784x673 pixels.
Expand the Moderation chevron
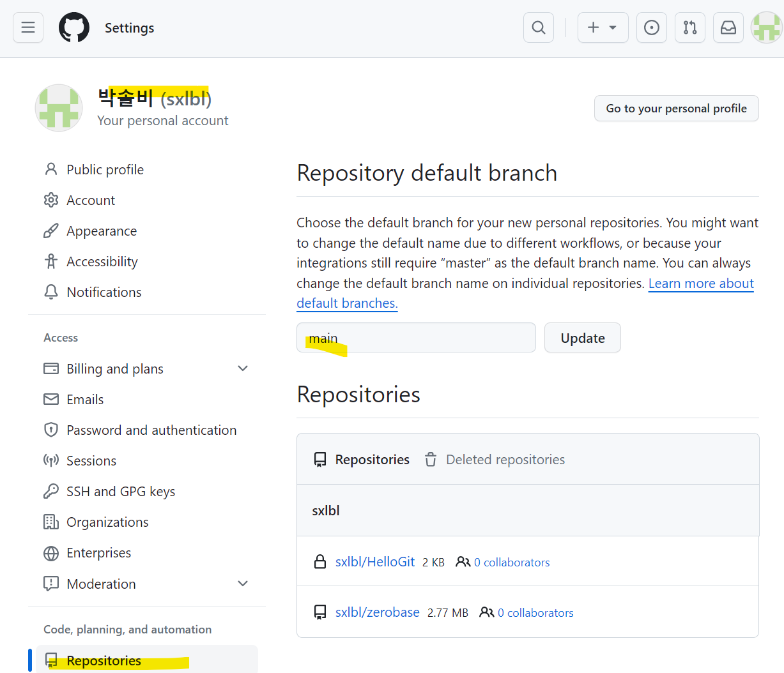243,584
